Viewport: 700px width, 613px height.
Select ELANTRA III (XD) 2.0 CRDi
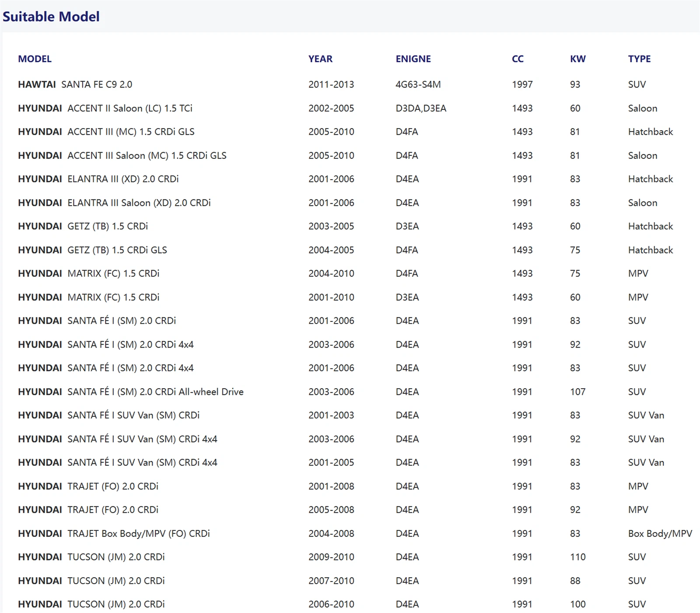(123, 179)
